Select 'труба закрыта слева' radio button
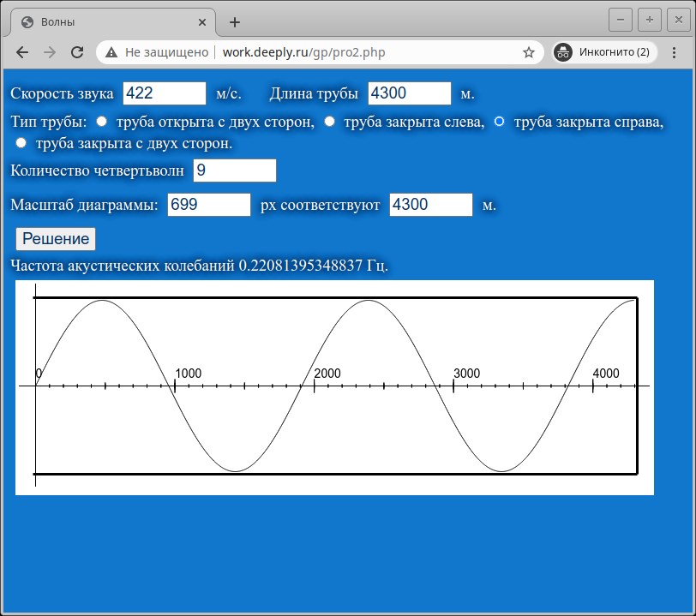Image resolution: width=696 pixels, height=616 pixels. [x=329, y=121]
